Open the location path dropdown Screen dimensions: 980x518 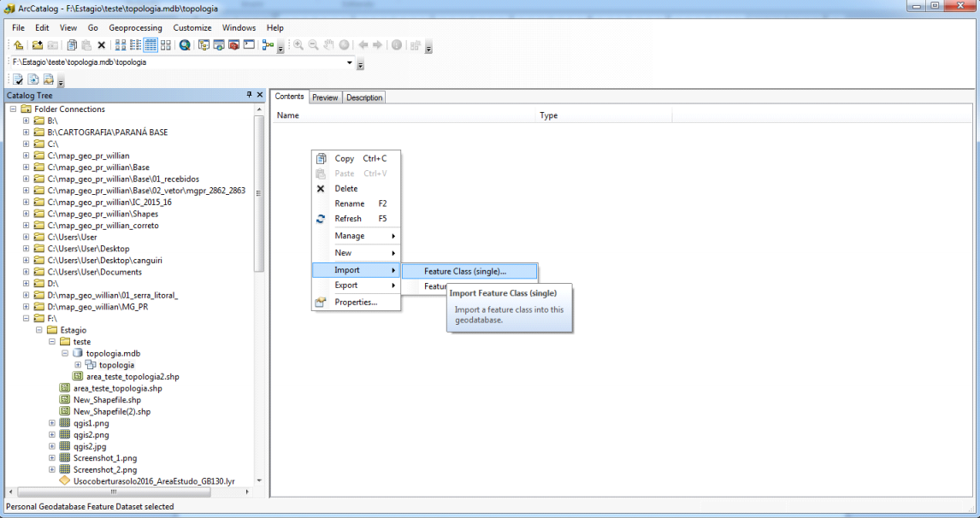[350, 62]
